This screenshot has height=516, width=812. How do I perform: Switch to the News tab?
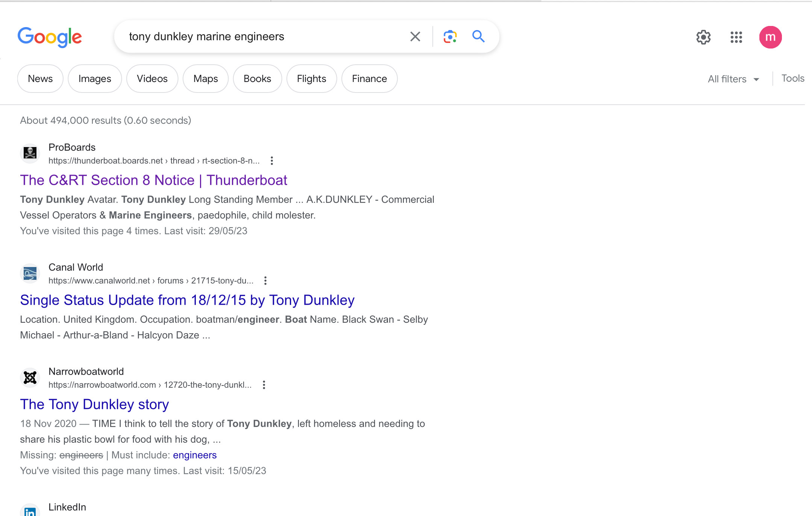40,79
